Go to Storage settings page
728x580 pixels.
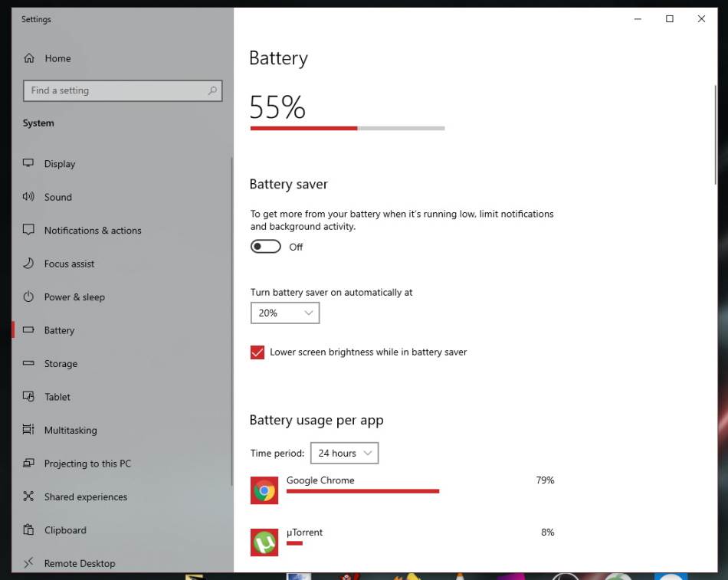tap(61, 364)
